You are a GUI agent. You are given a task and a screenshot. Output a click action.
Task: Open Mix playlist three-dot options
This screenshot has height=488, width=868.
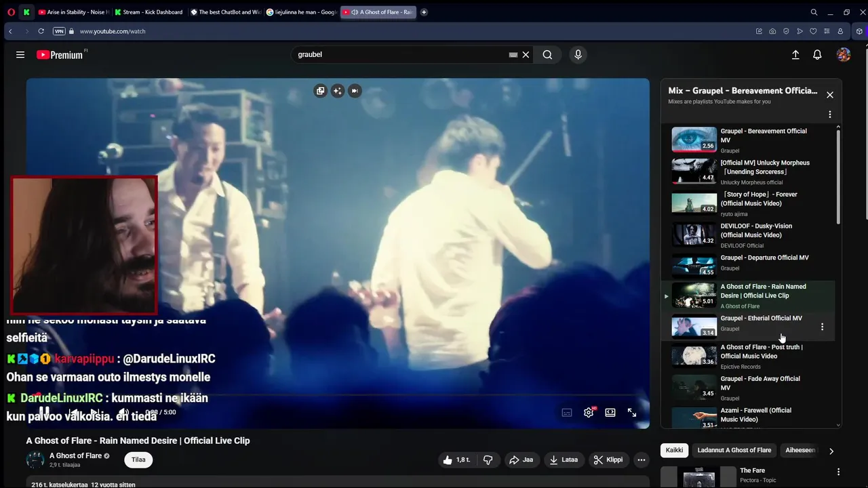coord(829,115)
